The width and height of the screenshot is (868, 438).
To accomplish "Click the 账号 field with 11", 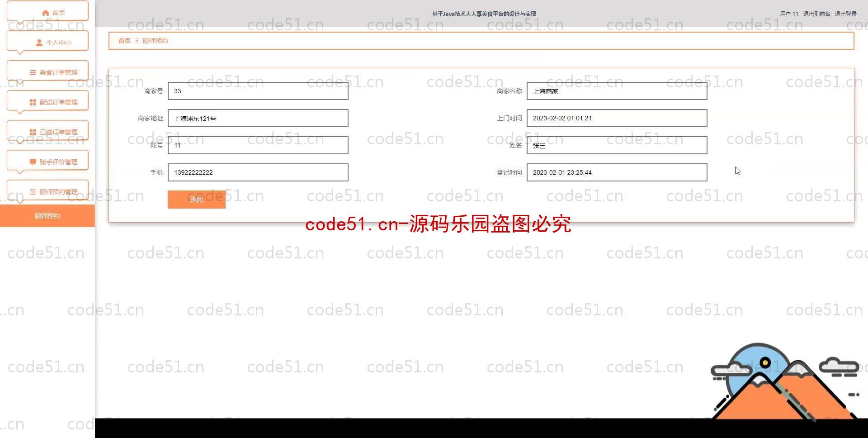I will click(258, 145).
